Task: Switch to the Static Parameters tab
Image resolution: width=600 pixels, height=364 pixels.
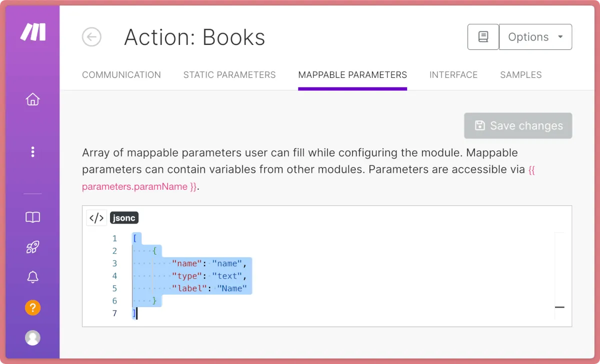Action: pyautogui.click(x=229, y=75)
